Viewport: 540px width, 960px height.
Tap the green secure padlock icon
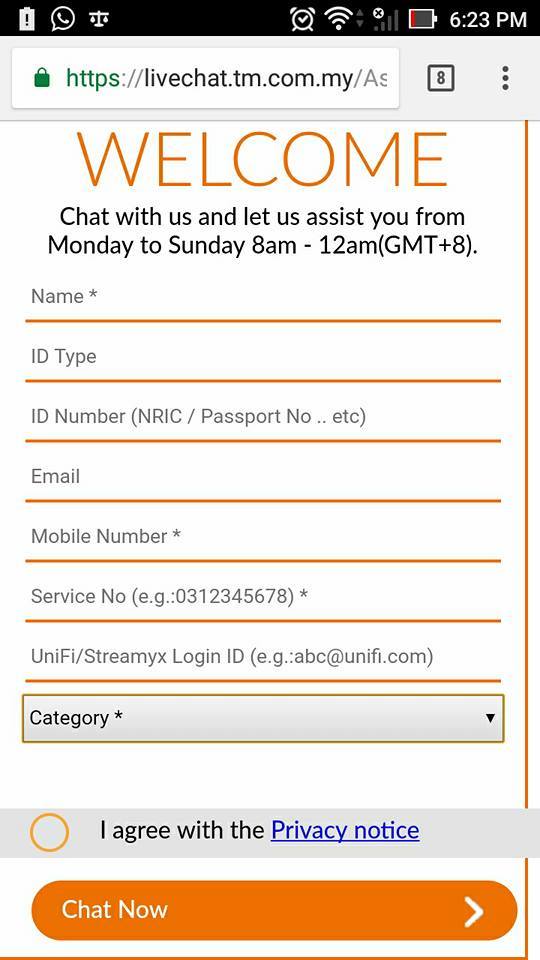[42, 78]
